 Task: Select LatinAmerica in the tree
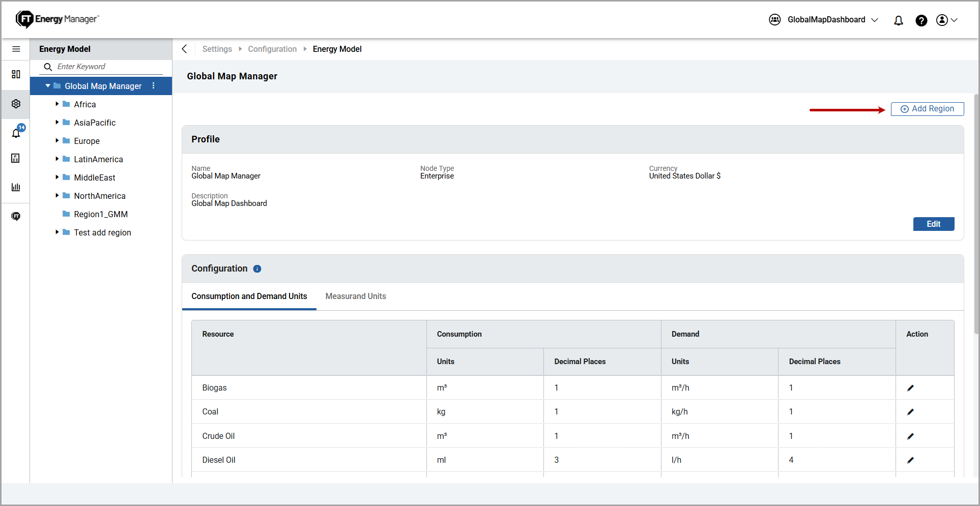98,159
